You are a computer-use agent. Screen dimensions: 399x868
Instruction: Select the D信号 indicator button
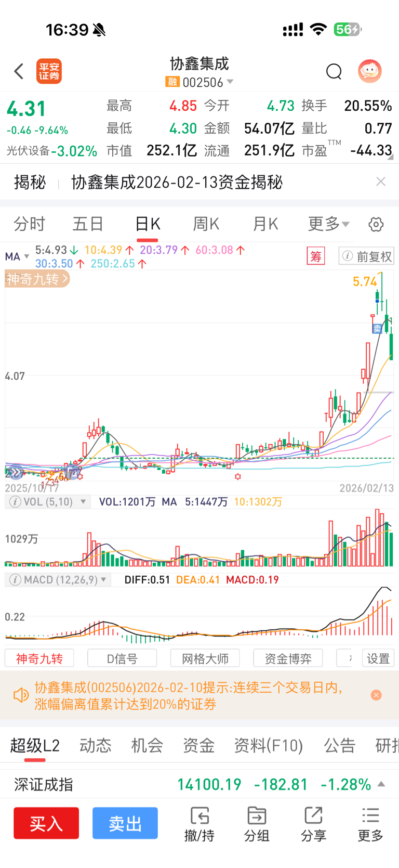pos(122,658)
